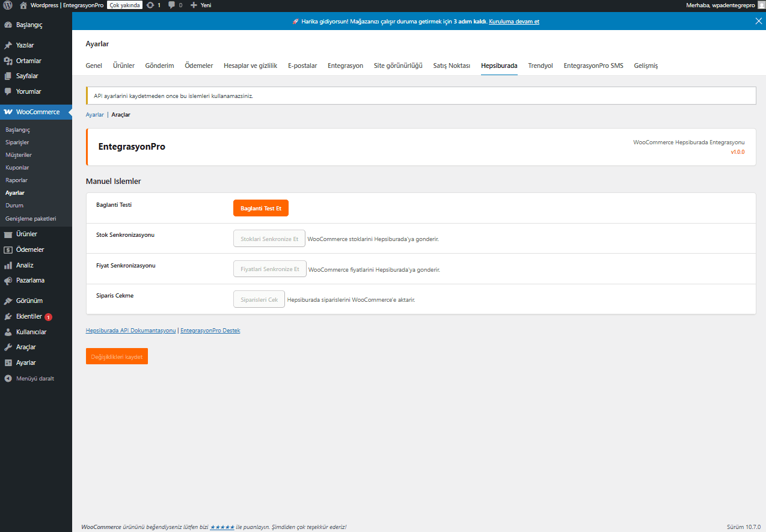Switch to Site görünürlüğü tab
Viewport: 766px width, 532px height.
coord(398,66)
